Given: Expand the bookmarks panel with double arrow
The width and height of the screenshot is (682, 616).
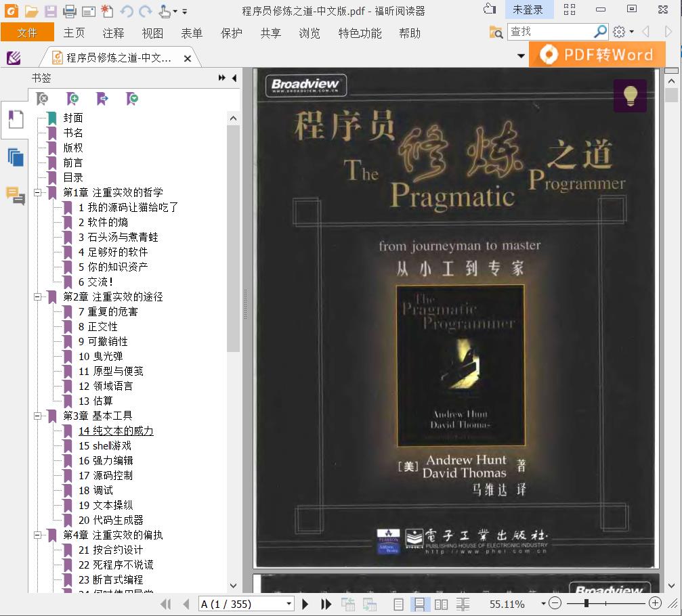Looking at the screenshot, I should tap(222, 78).
